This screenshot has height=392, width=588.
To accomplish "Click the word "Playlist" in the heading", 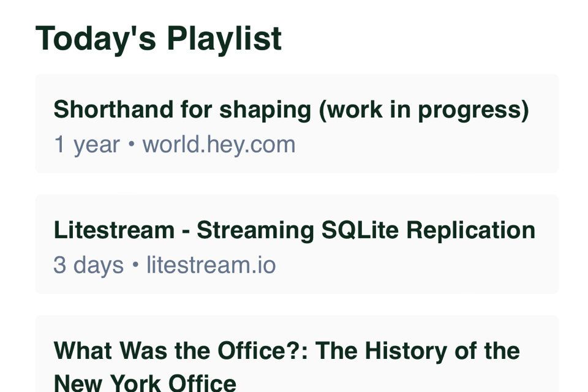I will 224,38.
